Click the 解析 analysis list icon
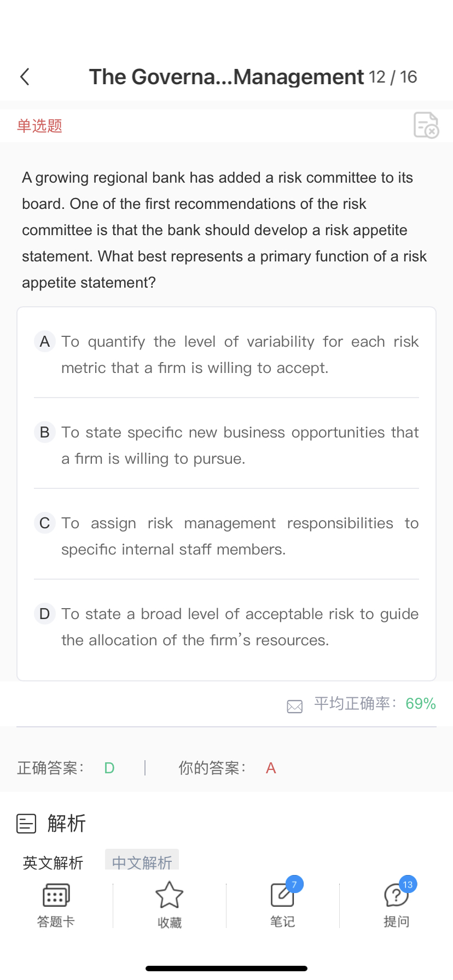 26,823
